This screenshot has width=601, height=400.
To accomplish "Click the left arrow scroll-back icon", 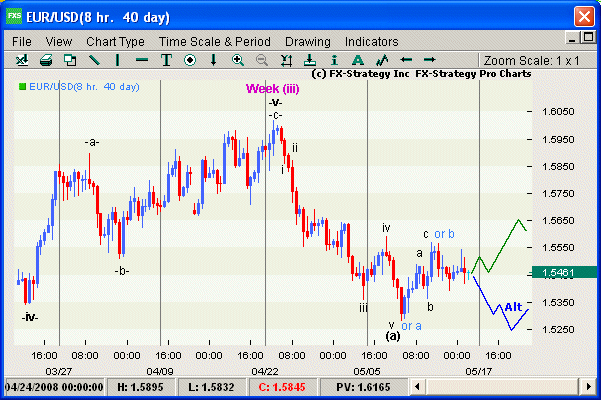I will [406, 59].
